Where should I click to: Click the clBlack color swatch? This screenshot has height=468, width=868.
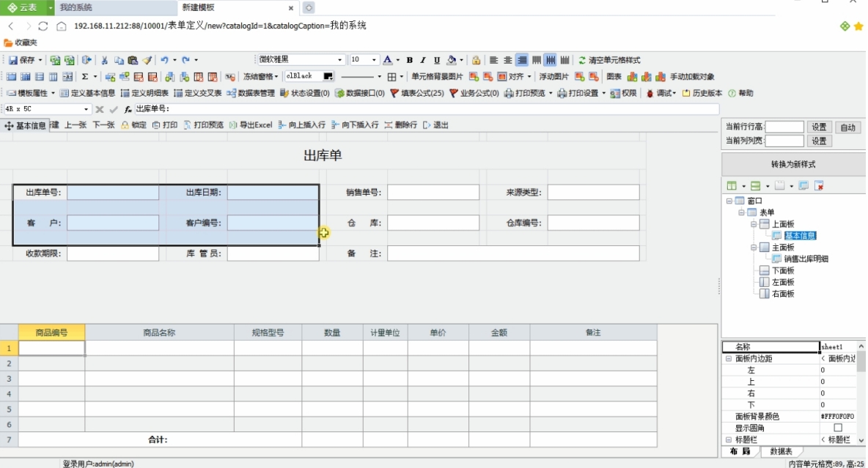tap(328, 76)
